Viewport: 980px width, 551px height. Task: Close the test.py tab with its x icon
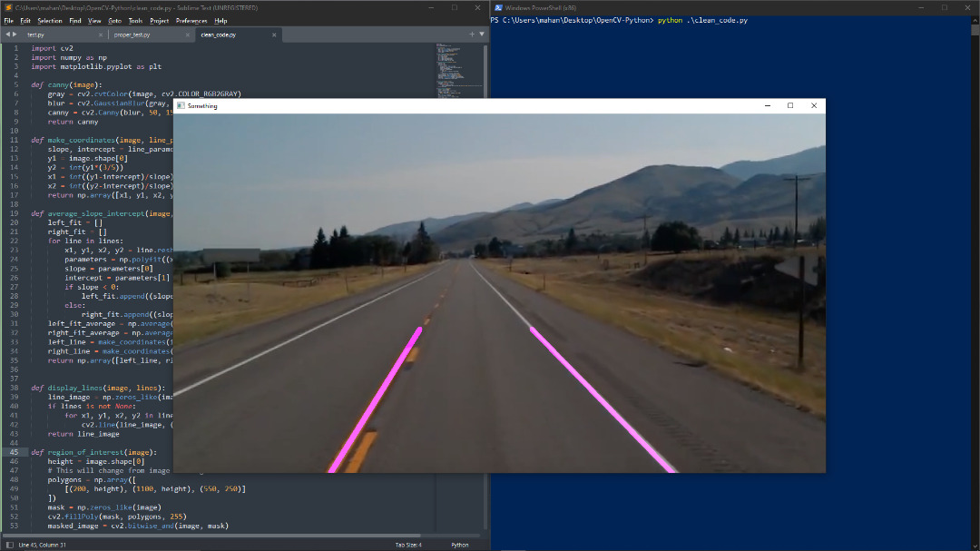(102, 34)
